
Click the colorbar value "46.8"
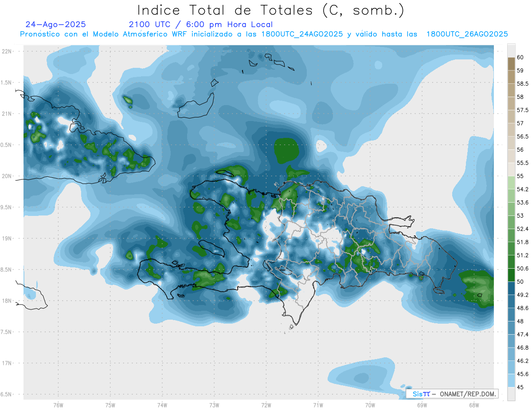tap(523, 348)
